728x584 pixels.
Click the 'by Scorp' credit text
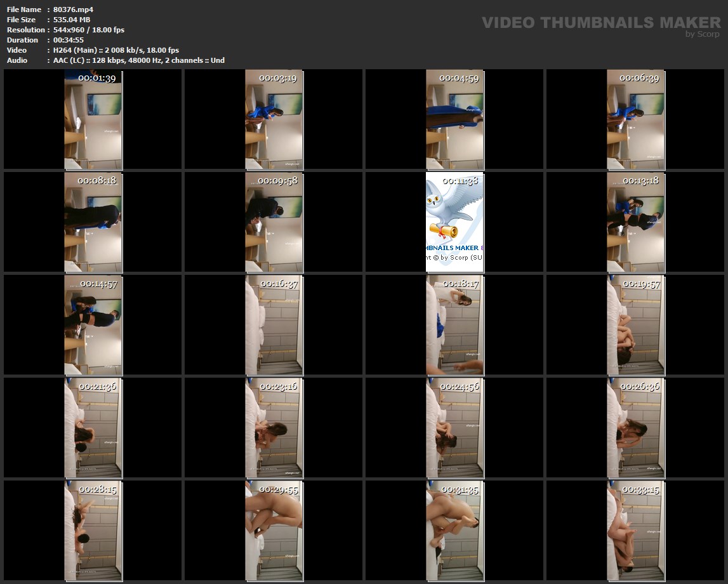[x=703, y=34]
